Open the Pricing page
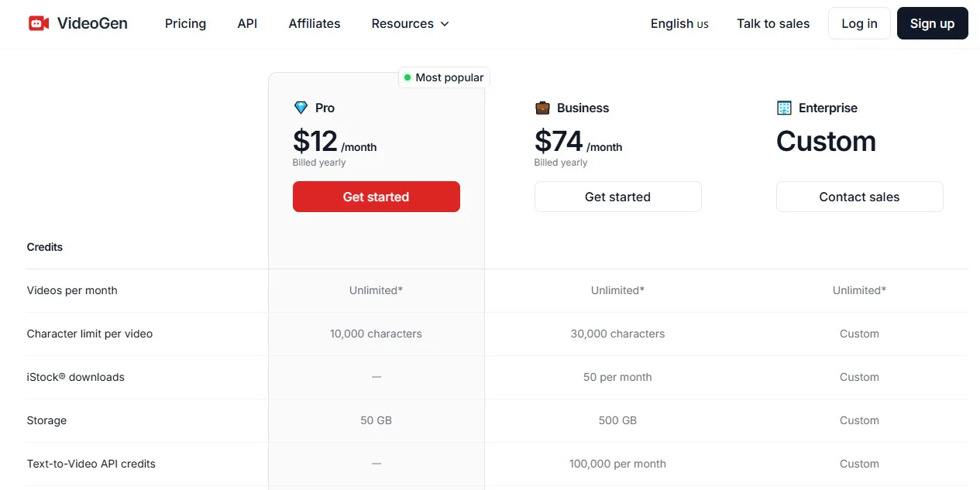980x490 pixels. click(x=185, y=24)
